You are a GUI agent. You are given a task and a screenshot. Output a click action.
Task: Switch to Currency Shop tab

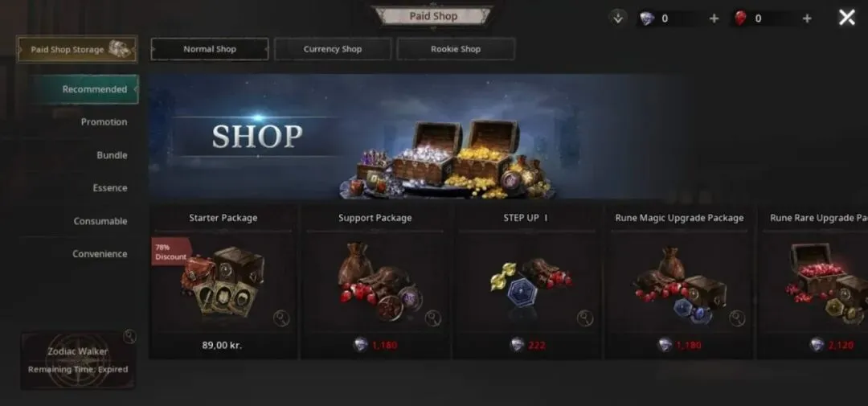click(x=333, y=49)
